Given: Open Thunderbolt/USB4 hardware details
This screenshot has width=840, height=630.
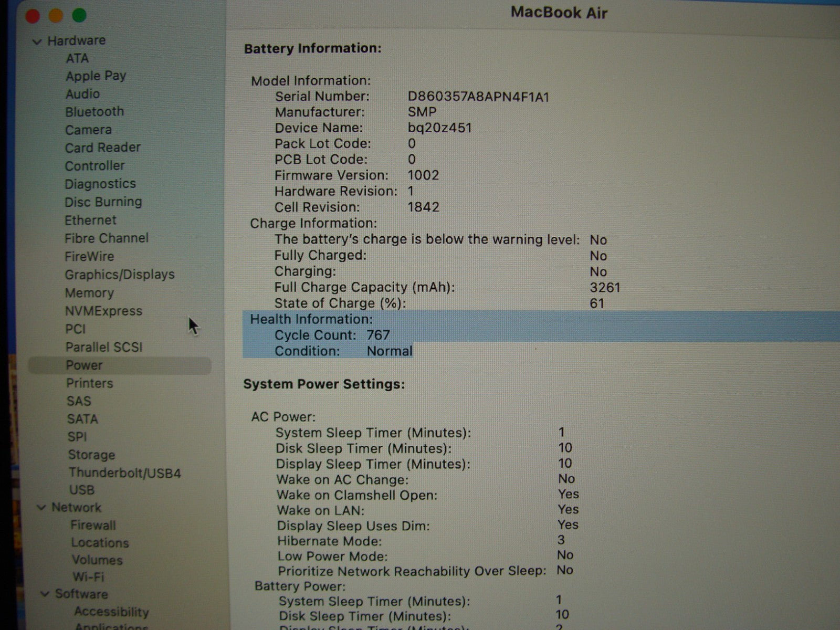Looking at the screenshot, I should click(x=124, y=473).
